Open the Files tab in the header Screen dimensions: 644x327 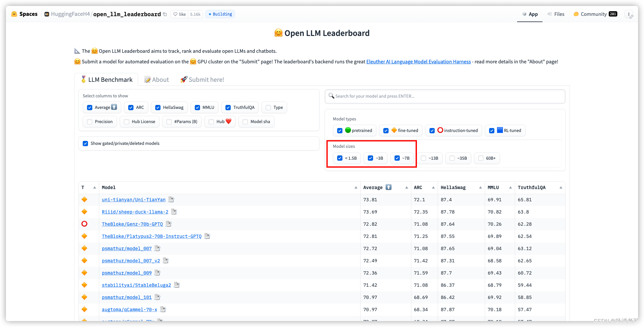point(556,14)
